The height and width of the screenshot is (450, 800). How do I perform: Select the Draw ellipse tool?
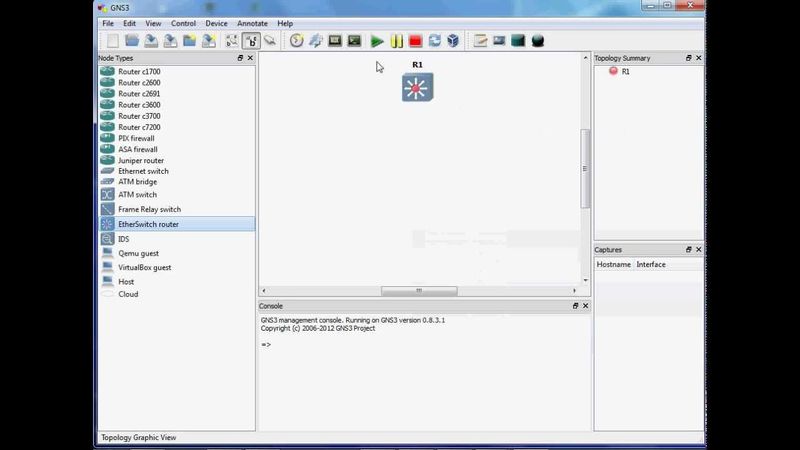click(538, 41)
